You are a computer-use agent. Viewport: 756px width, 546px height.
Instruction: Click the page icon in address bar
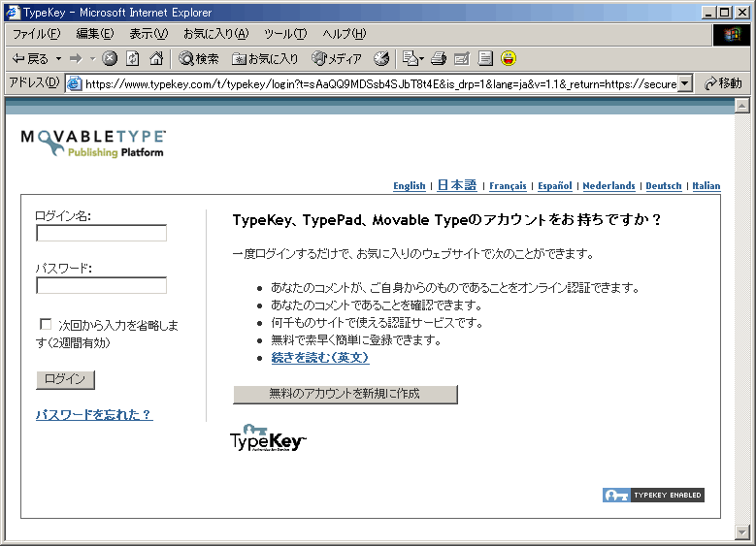[75, 83]
